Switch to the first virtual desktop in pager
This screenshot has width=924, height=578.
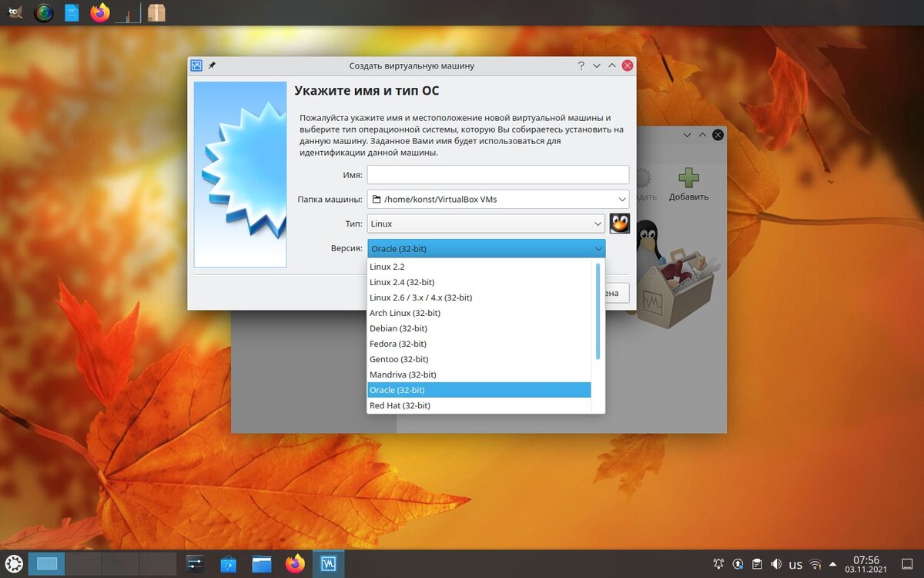pyautogui.click(x=47, y=563)
